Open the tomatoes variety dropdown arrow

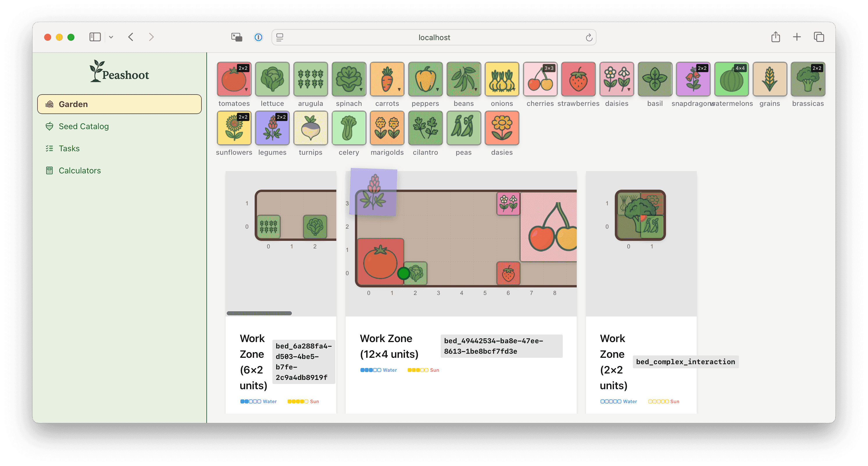(x=246, y=90)
